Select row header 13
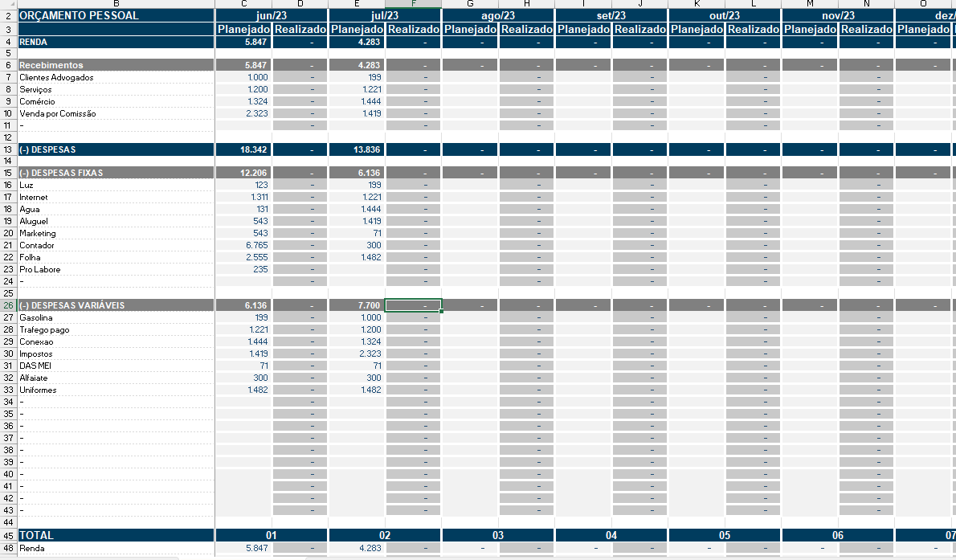956x560 pixels. (9, 149)
